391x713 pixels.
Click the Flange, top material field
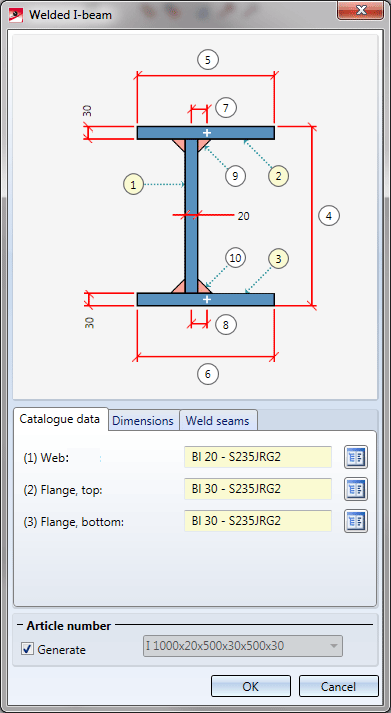258,489
